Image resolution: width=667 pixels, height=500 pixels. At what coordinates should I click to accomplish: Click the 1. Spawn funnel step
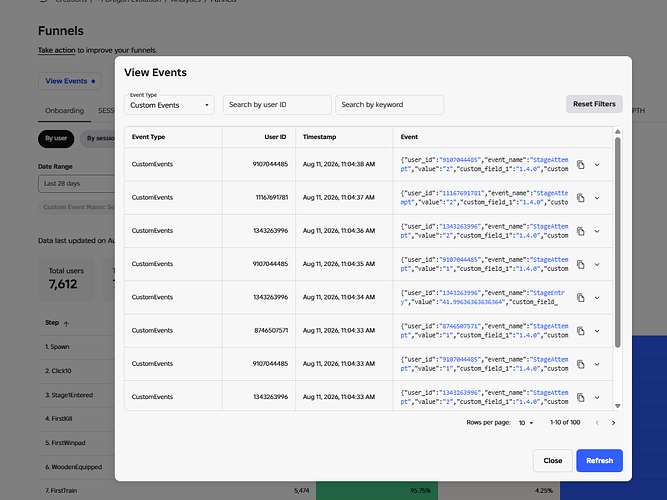pyautogui.click(x=57, y=347)
